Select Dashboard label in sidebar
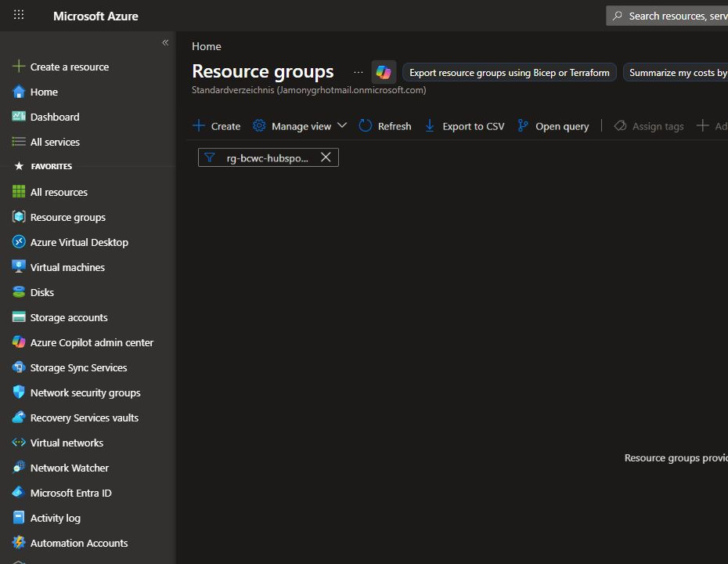Viewport: 728px width, 564px height. pyautogui.click(x=55, y=117)
